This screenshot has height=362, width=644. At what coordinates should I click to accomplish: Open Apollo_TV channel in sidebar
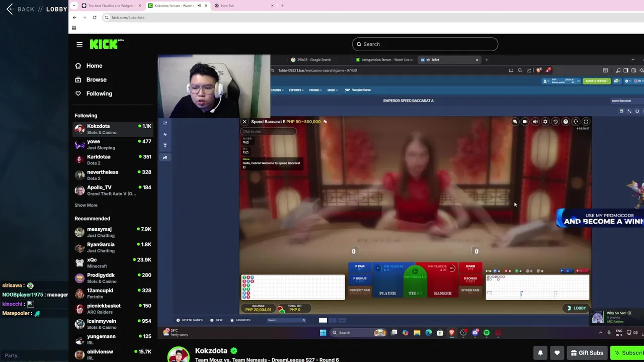113,191
